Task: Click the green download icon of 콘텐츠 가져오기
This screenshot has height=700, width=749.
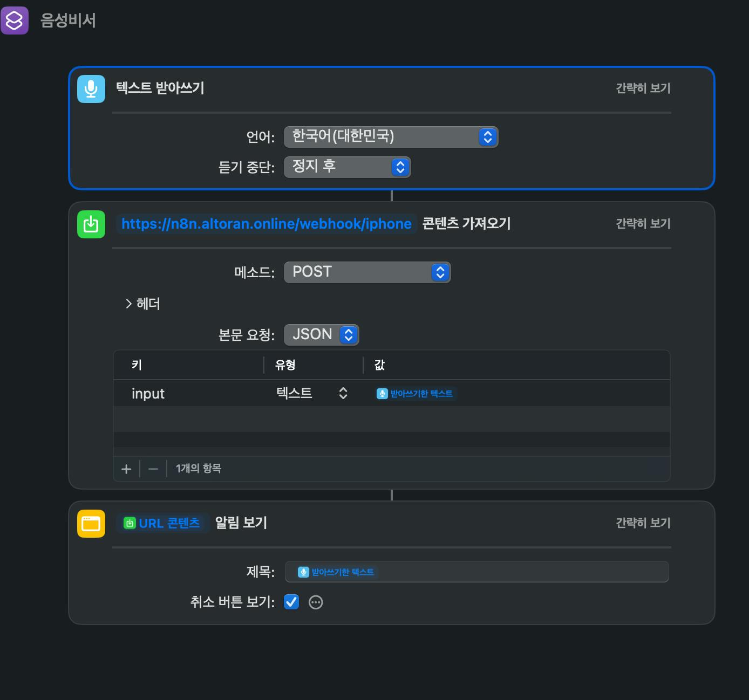Action: [91, 224]
